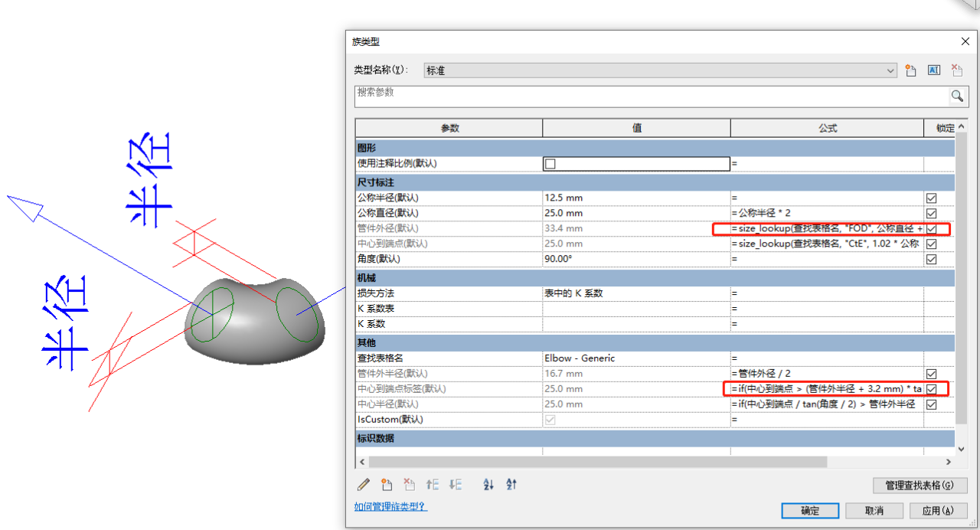The image size is (980, 530).
Task: Open 管理查找表格(G) button
Action: click(920, 486)
